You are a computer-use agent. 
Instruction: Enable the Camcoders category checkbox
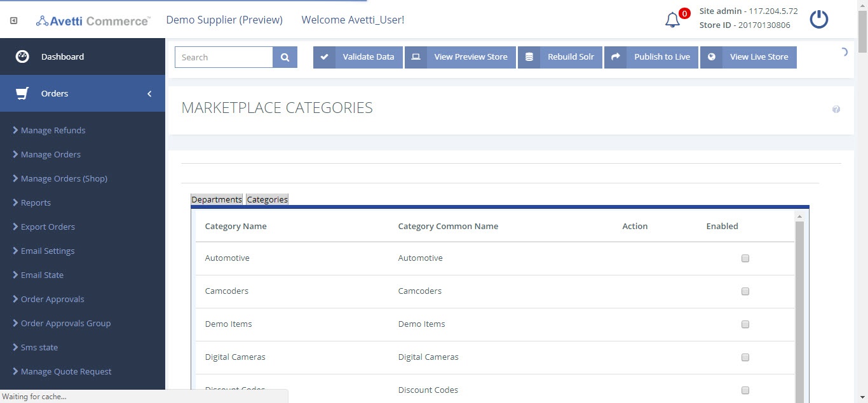(745, 291)
